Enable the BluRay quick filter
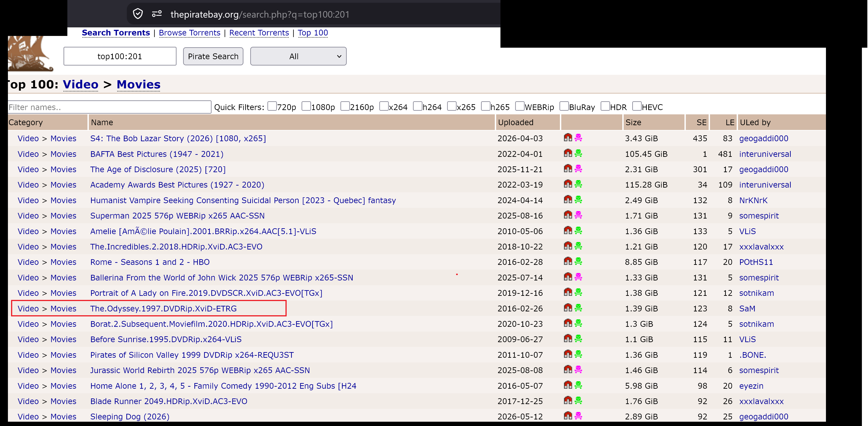The height and width of the screenshot is (426, 868). click(x=564, y=106)
